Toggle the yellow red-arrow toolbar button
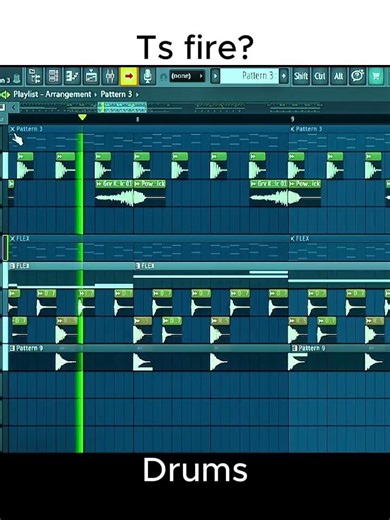The height and width of the screenshot is (520, 390). (129, 76)
